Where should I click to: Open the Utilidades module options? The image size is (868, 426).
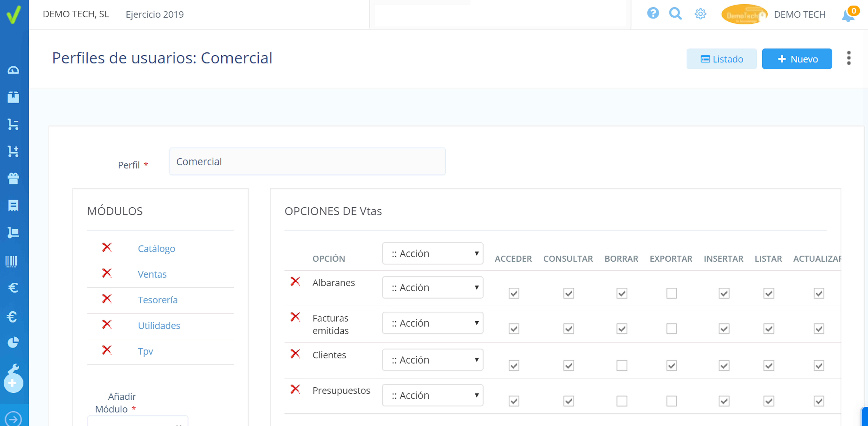[x=159, y=326]
